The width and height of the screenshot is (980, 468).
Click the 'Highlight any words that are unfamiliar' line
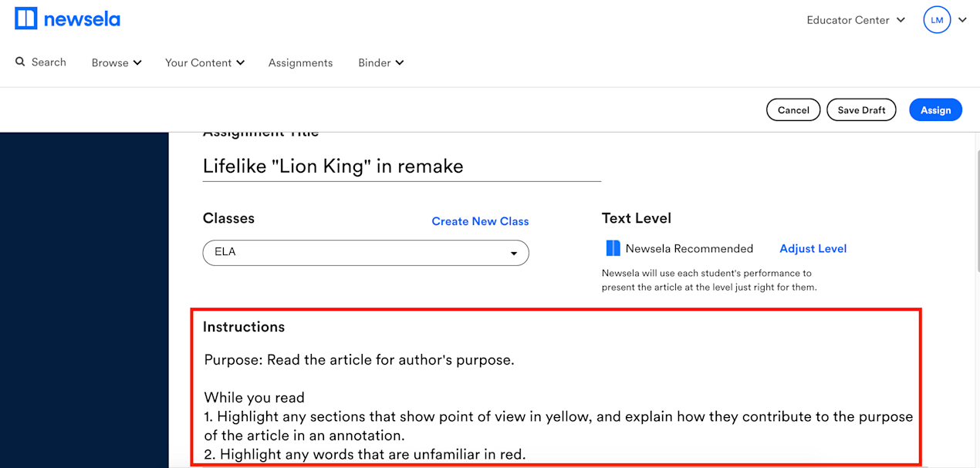[365, 454]
